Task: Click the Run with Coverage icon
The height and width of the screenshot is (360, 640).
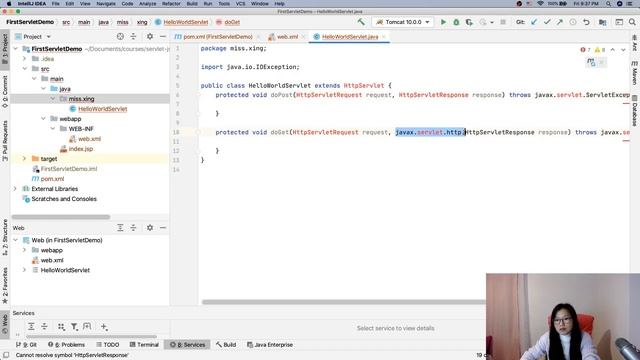Action: click(x=469, y=22)
